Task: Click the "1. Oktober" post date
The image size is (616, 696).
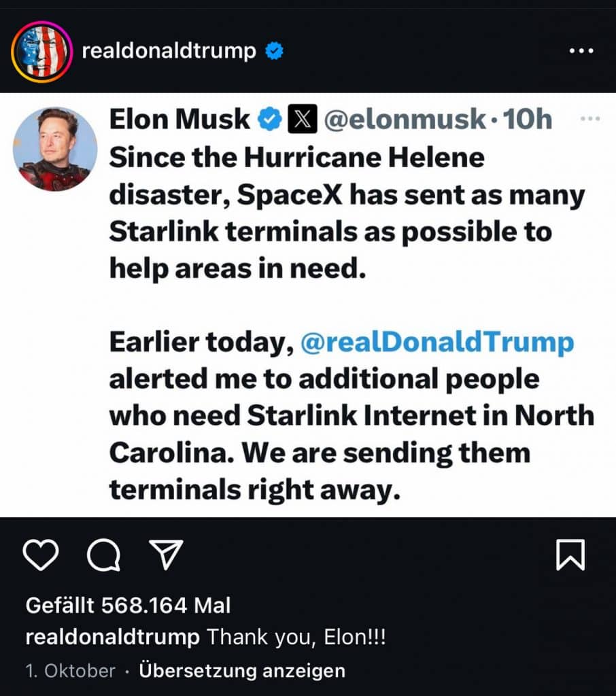Action: click(x=70, y=671)
